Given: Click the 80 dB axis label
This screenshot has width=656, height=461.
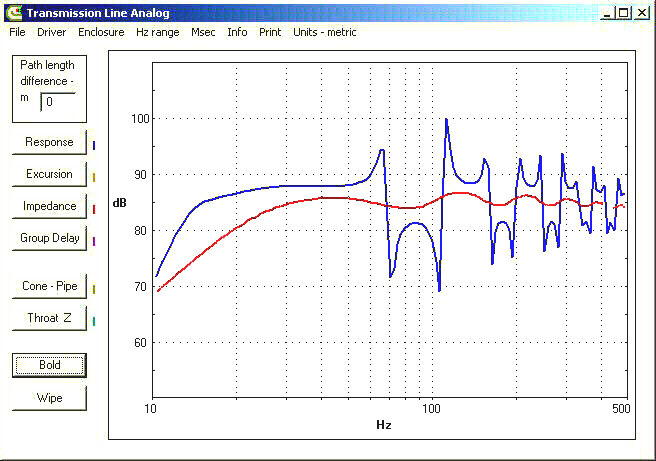Looking at the screenshot, I should pyautogui.click(x=140, y=231).
